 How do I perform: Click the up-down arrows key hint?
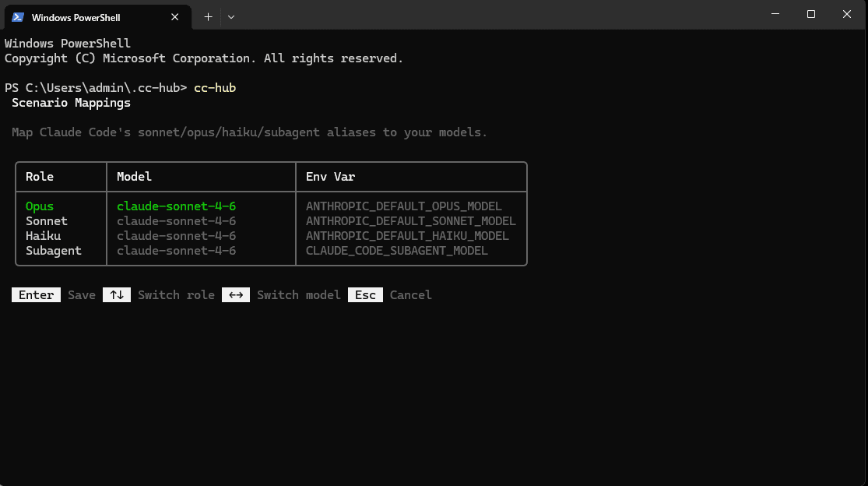117,295
